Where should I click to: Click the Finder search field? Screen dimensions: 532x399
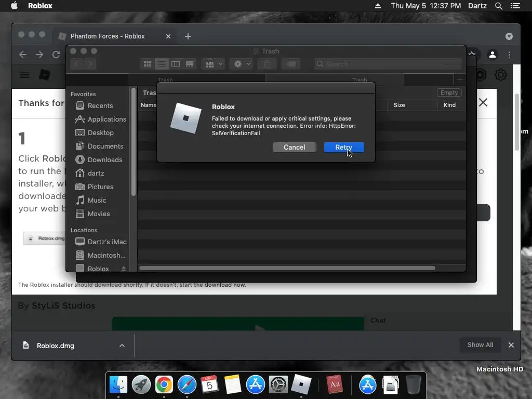(388, 64)
